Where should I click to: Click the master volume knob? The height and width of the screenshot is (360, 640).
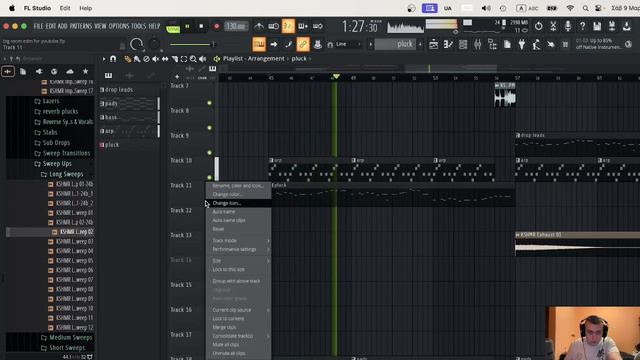[x=136, y=44]
